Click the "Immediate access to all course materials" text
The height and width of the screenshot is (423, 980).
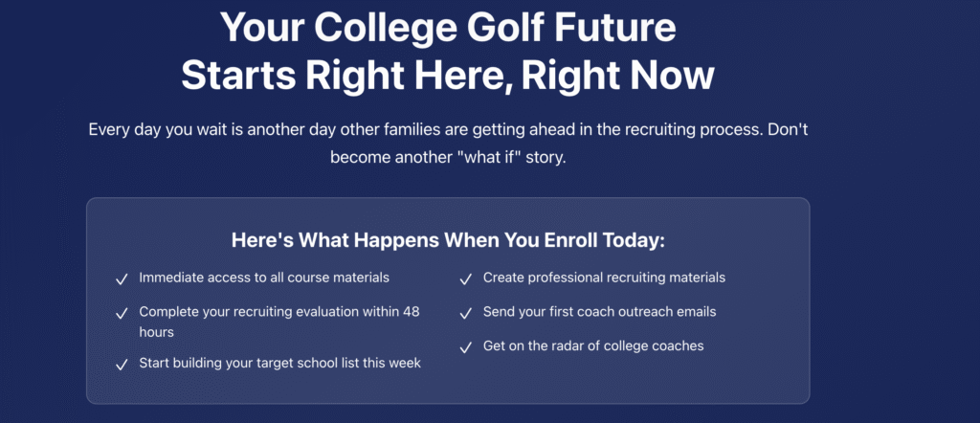(x=251, y=278)
